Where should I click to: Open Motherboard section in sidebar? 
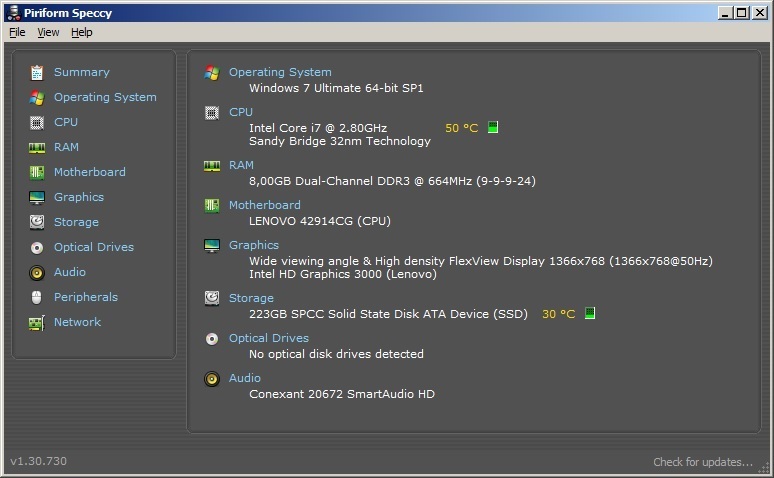[90, 172]
